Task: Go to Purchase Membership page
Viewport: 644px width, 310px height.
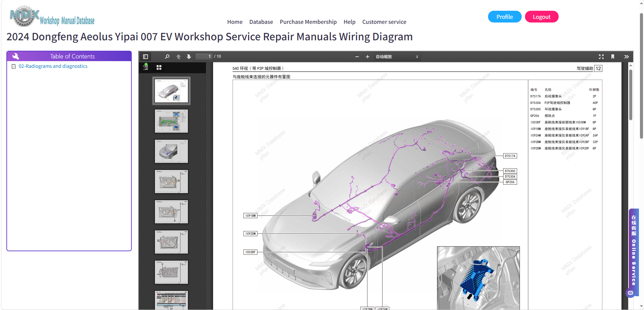Action: tap(308, 22)
